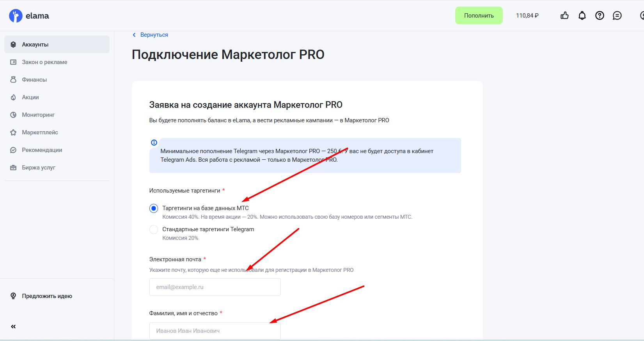The image size is (644, 341).
Task: Click the Минимальное пополнение Telegram notice text
Action: (x=297, y=155)
